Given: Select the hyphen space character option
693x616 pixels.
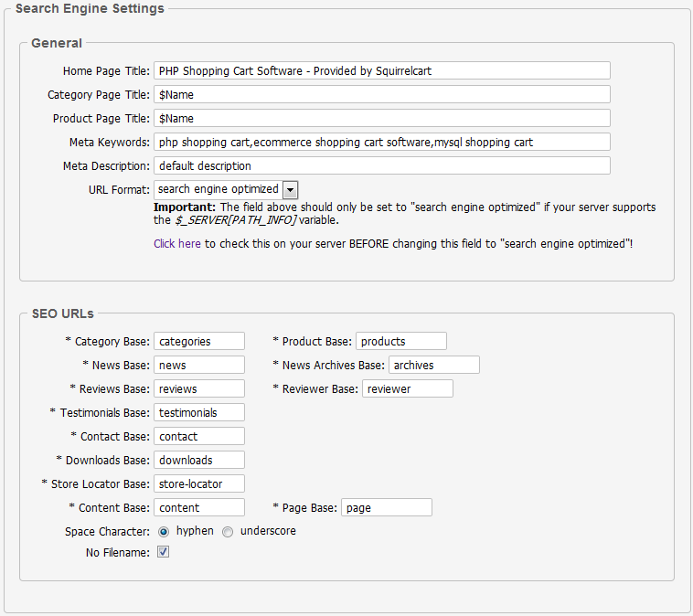Looking at the screenshot, I should pos(164,531).
